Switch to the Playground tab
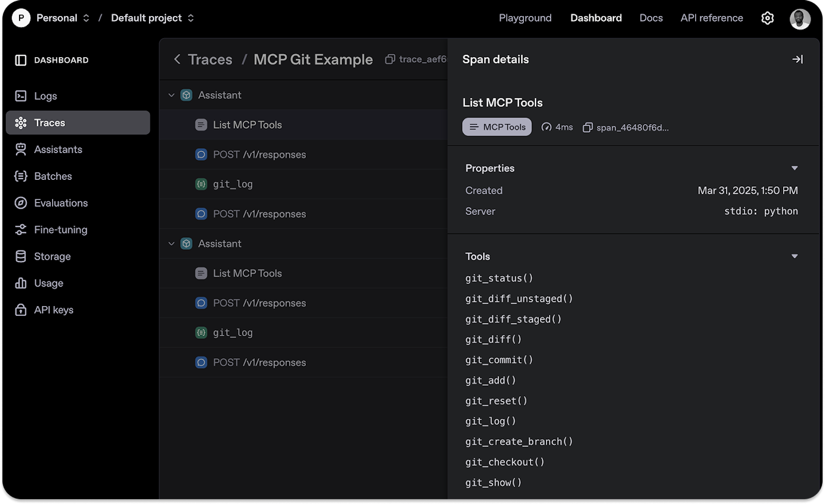Viewport: 825px width, 504px height. coord(525,18)
